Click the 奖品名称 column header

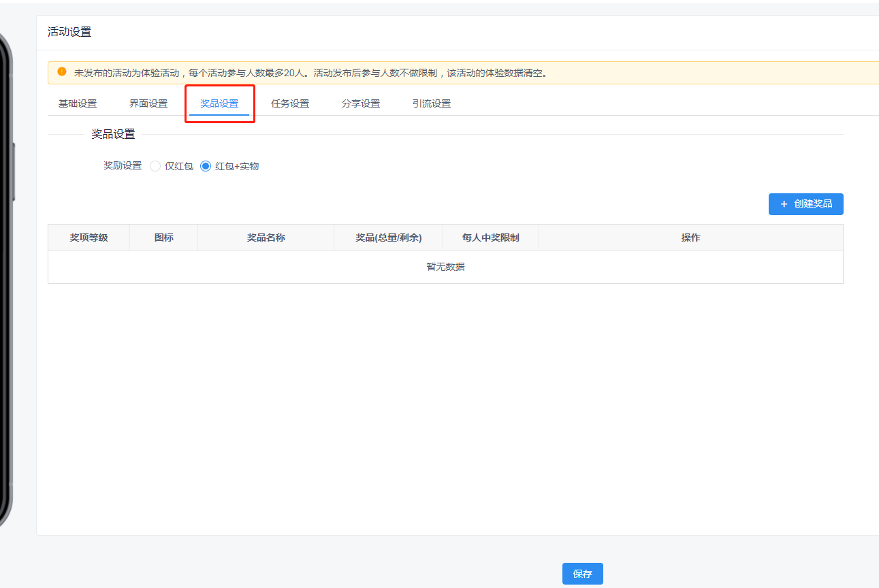coord(266,238)
